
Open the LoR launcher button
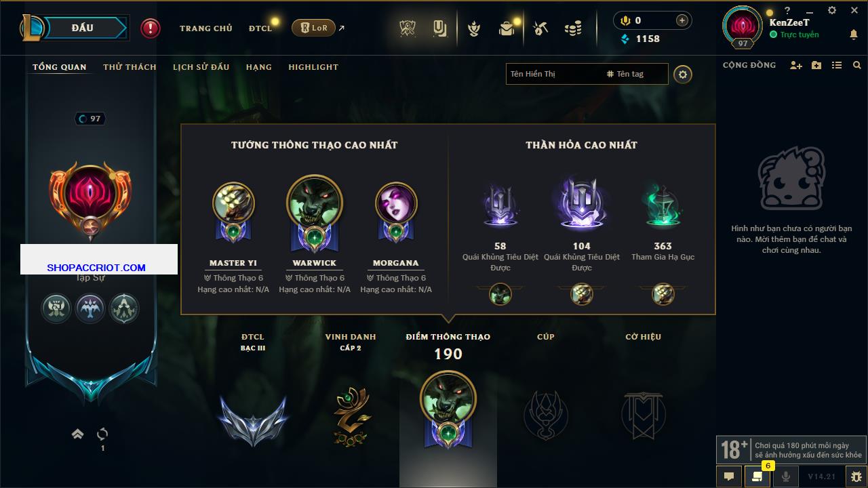(313, 28)
